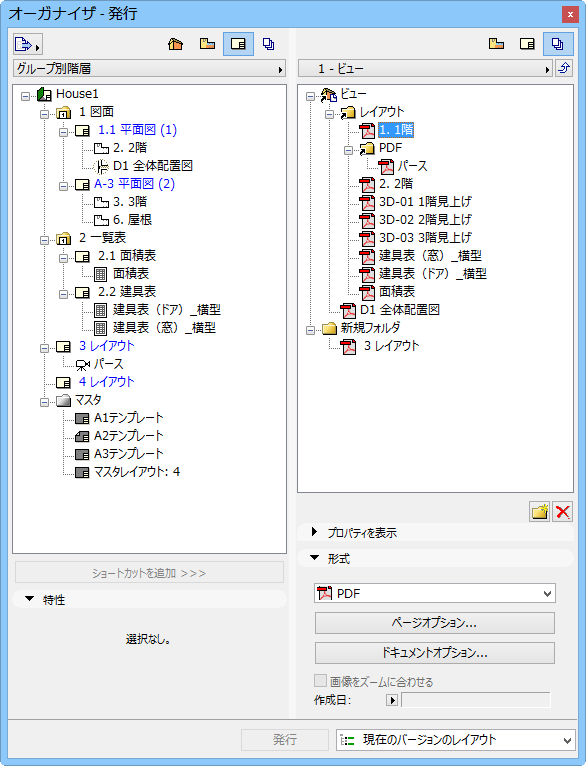
Task: Switch left pane to Publisher Sets icon
Action: click(x=268, y=44)
